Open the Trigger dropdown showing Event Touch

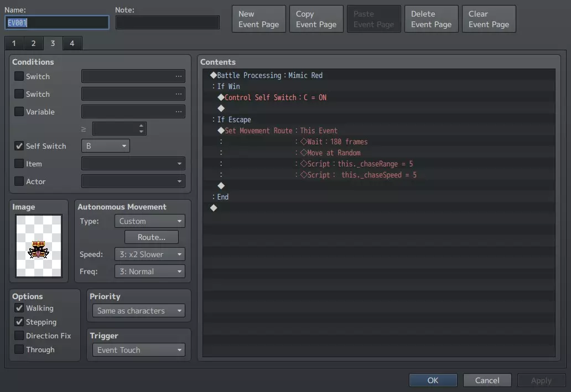pos(139,350)
